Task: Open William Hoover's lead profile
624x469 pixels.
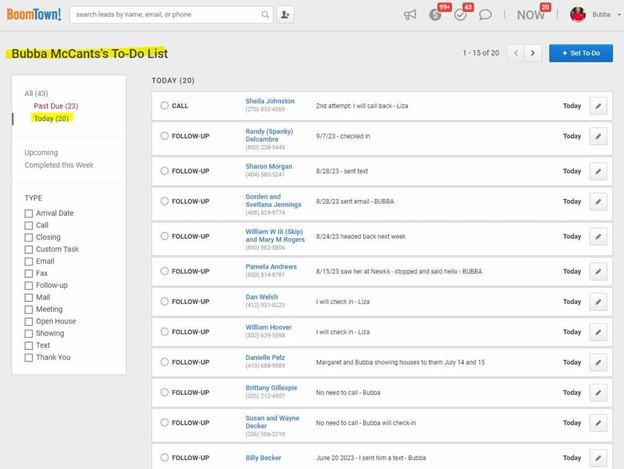Action: pyautogui.click(x=268, y=327)
